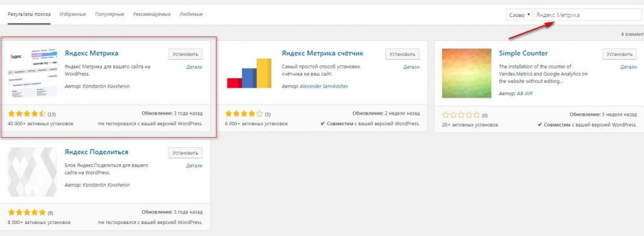Focus the plugin search field with Яндекс Метрика
This screenshot has width=644, height=236.
(x=589, y=15)
